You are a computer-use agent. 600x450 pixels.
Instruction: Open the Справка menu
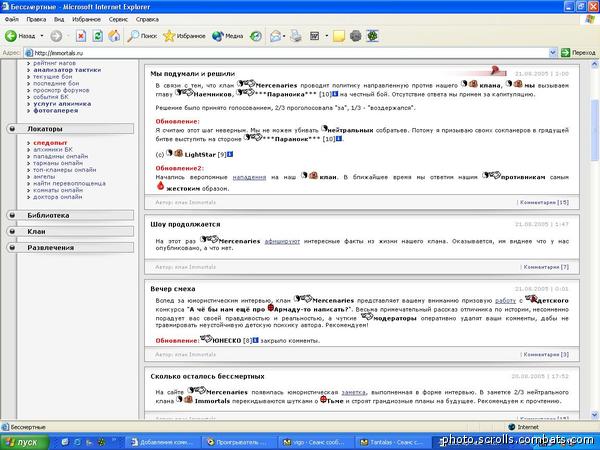click(147, 19)
